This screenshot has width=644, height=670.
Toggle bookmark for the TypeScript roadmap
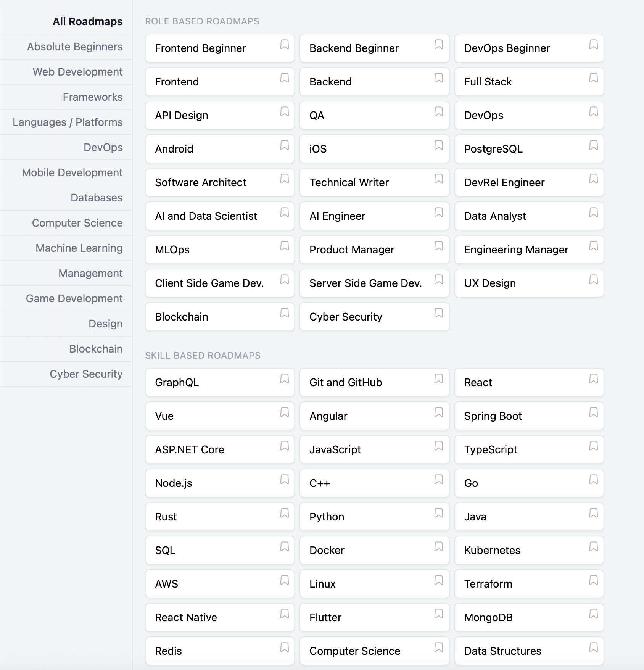pos(593,446)
